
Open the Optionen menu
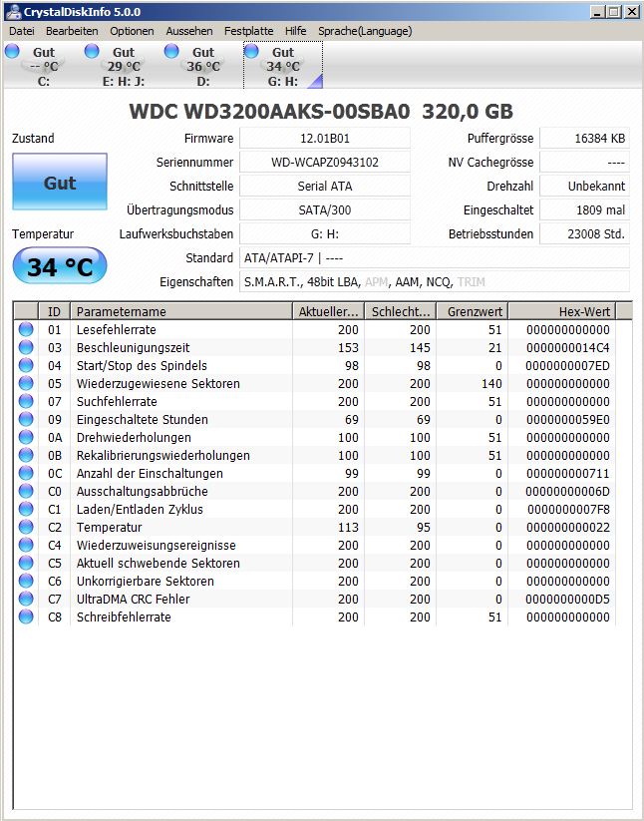pyautogui.click(x=132, y=31)
